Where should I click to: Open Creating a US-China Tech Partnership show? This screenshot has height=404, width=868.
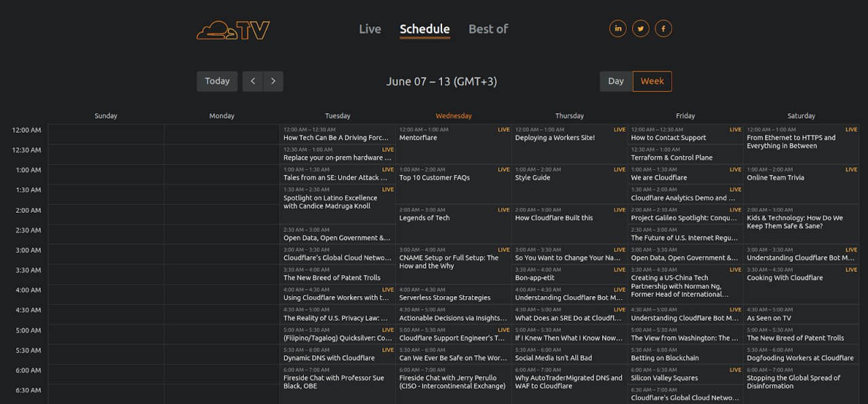(685, 284)
